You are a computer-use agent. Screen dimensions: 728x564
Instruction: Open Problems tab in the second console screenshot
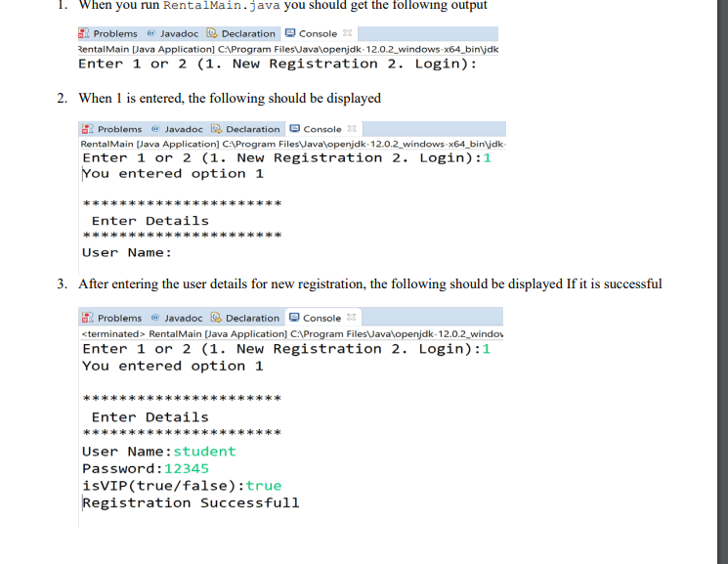pos(112,129)
